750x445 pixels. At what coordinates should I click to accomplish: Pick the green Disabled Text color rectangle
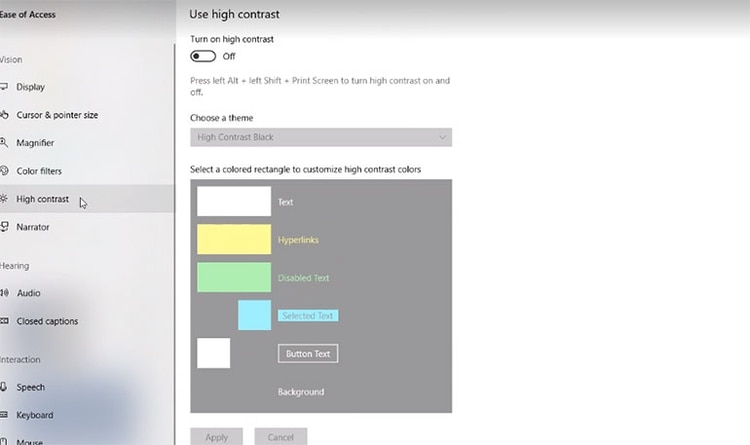pyautogui.click(x=233, y=277)
